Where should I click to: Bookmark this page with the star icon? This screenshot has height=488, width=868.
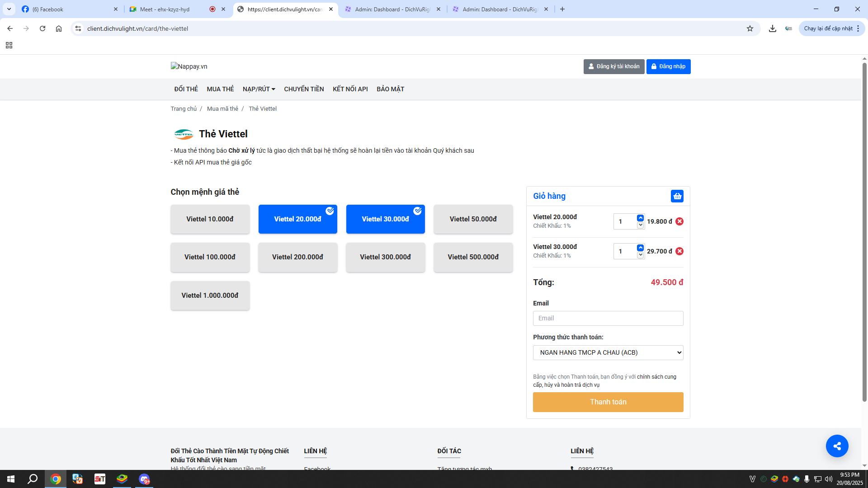tap(750, 28)
